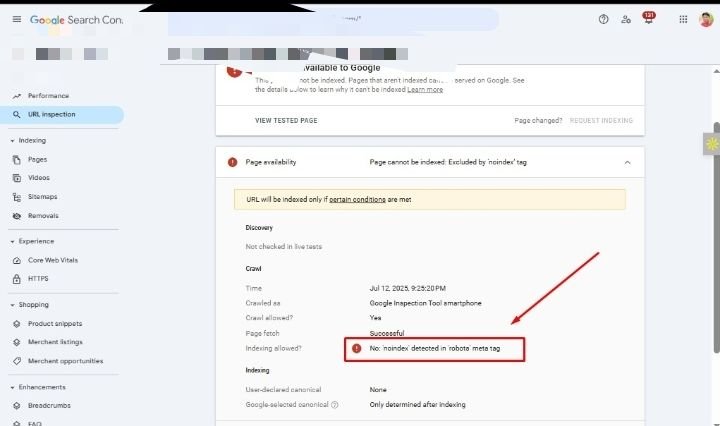Click the View Tested Page button
This screenshot has height=426, width=720.
[286, 120]
